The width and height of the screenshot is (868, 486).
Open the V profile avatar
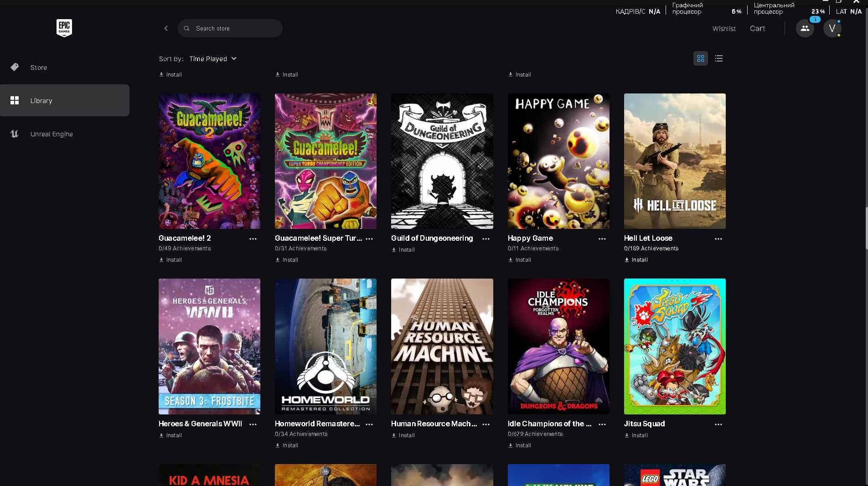tap(832, 28)
